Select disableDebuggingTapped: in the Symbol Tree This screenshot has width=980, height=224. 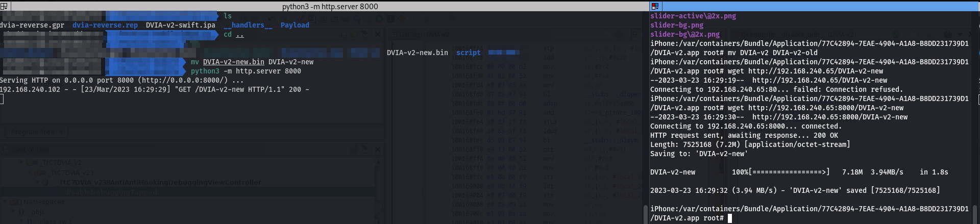pos(112,192)
